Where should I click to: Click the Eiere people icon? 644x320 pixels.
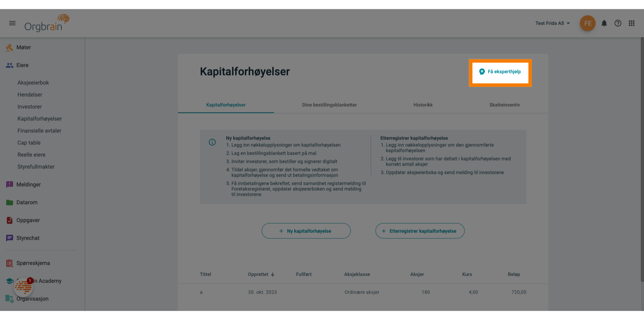(10, 65)
